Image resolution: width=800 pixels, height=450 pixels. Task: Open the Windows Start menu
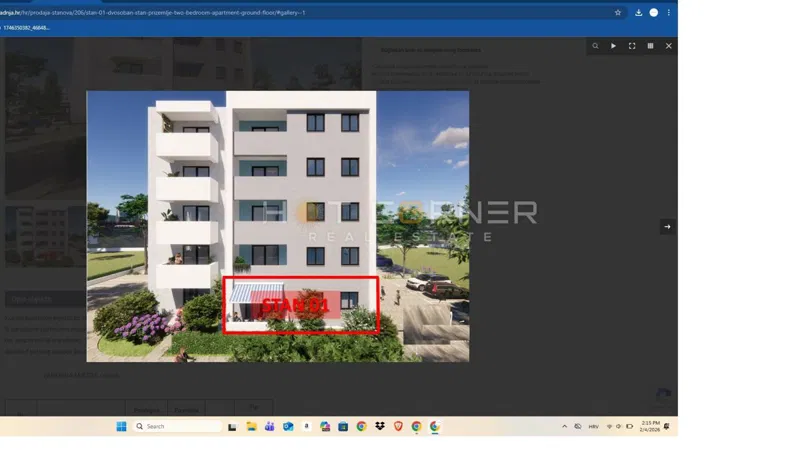pyautogui.click(x=121, y=427)
